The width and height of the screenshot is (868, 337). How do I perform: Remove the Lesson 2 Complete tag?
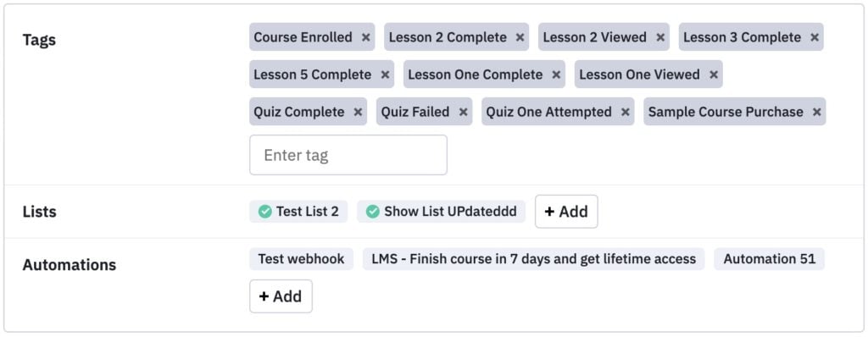point(520,37)
